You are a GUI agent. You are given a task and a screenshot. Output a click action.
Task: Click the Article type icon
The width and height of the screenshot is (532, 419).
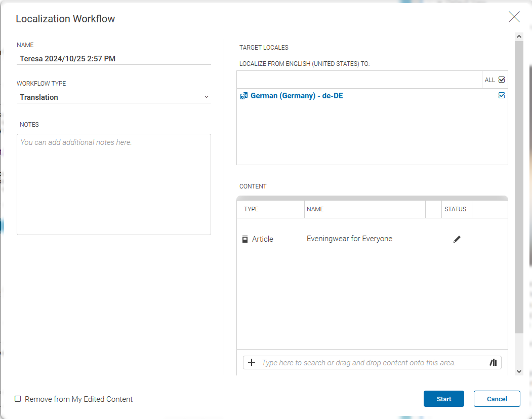245,239
